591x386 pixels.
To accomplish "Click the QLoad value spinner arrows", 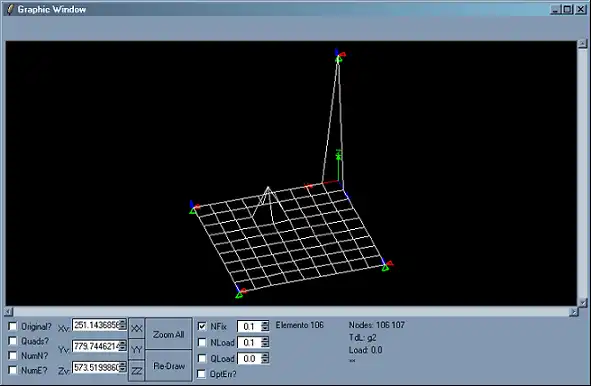I will click(265, 358).
